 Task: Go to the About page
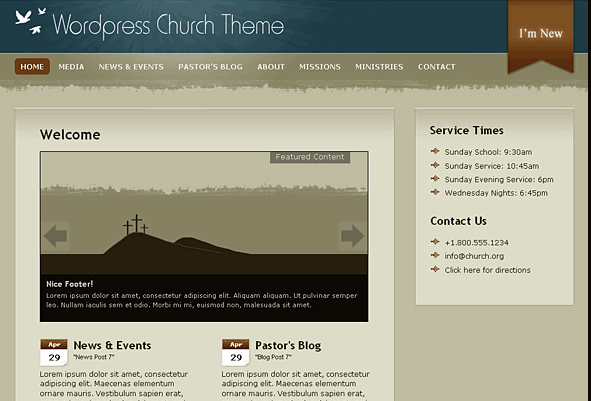pyautogui.click(x=271, y=67)
